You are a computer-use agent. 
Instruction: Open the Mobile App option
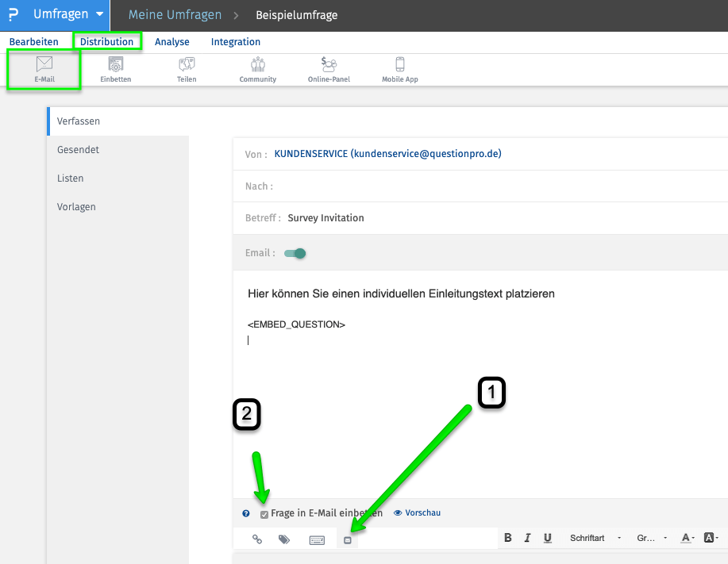400,70
